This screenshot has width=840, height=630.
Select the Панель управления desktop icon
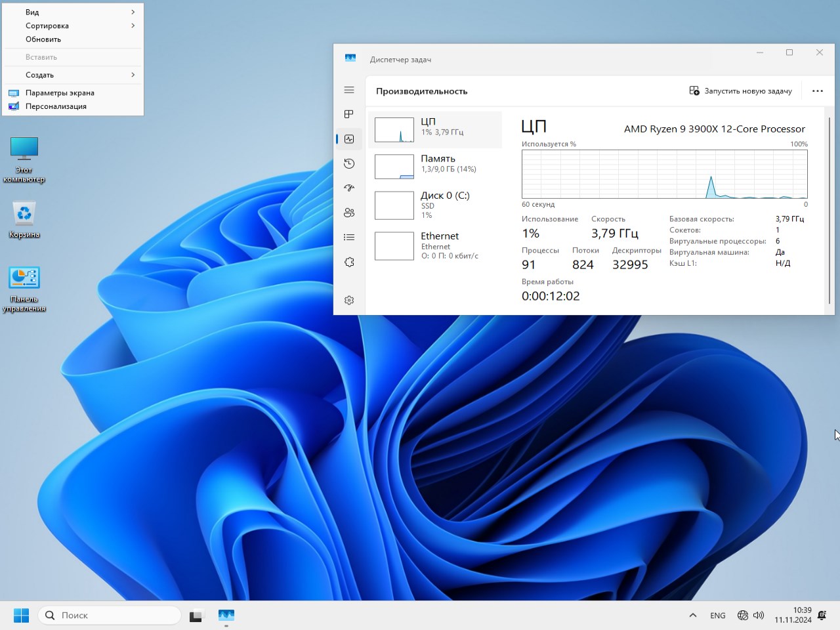pyautogui.click(x=24, y=289)
